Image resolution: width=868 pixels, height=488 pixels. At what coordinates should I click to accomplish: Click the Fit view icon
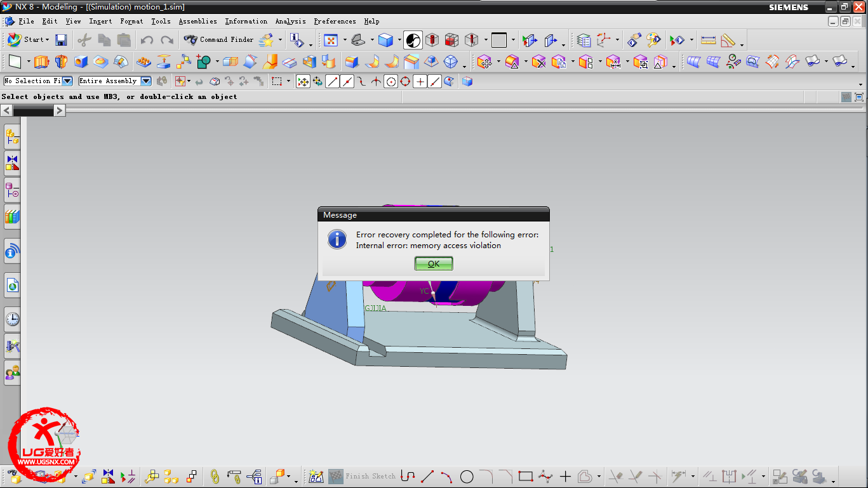click(x=331, y=40)
